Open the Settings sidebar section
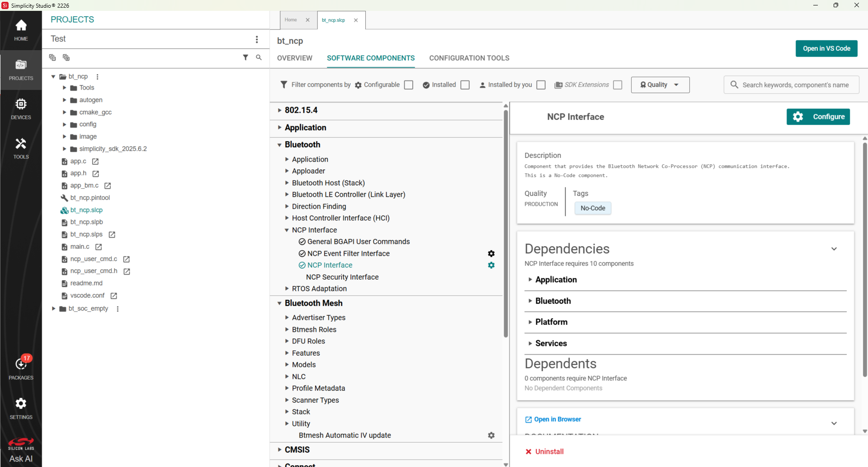The width and height of the screenshot is (868, 467). tap(21, 408)
